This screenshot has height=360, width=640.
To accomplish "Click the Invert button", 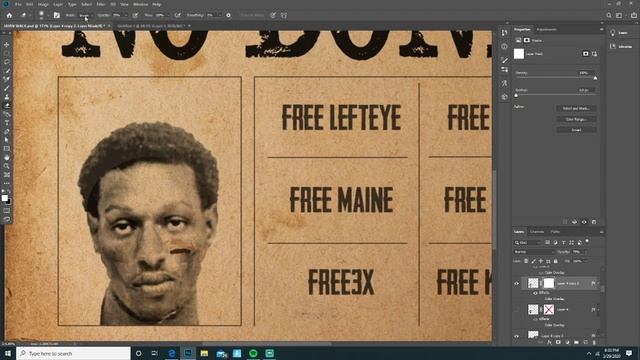I will 576,130.
